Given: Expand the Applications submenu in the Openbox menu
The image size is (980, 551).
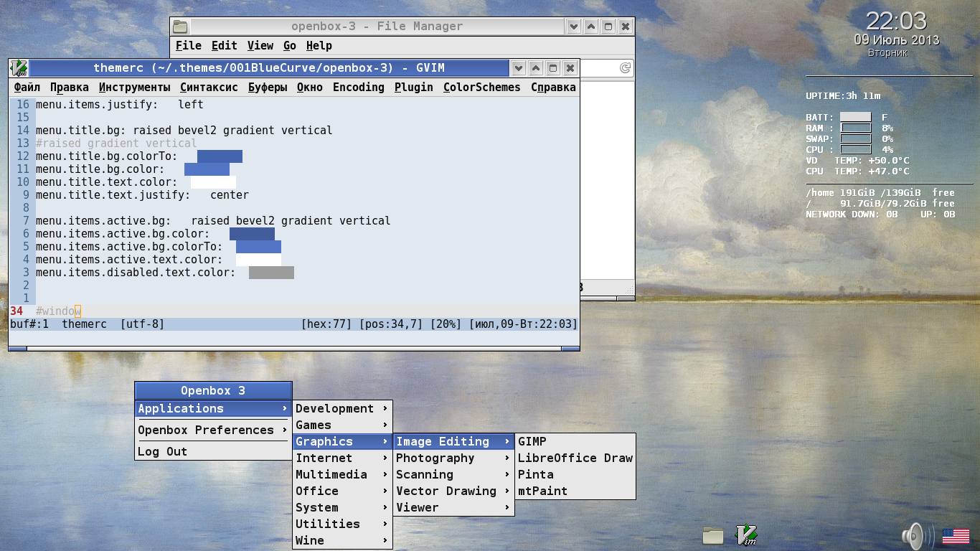Looking at the screenshot, I should 213,409.
